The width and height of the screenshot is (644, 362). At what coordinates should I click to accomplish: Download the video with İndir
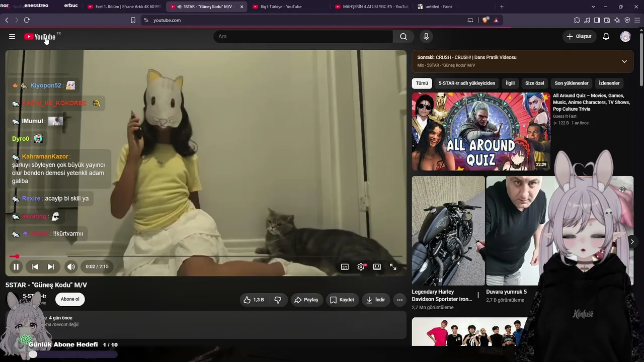(375, 300)
